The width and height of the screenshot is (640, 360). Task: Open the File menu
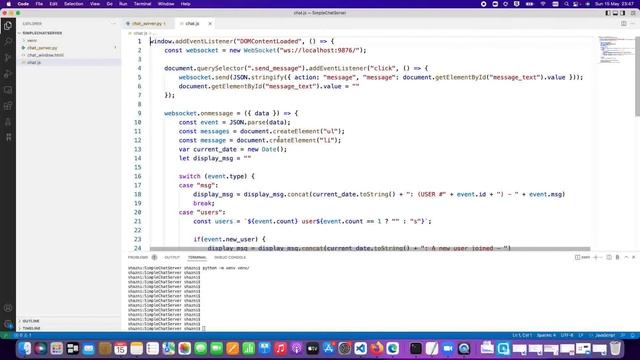click(39, 4)
